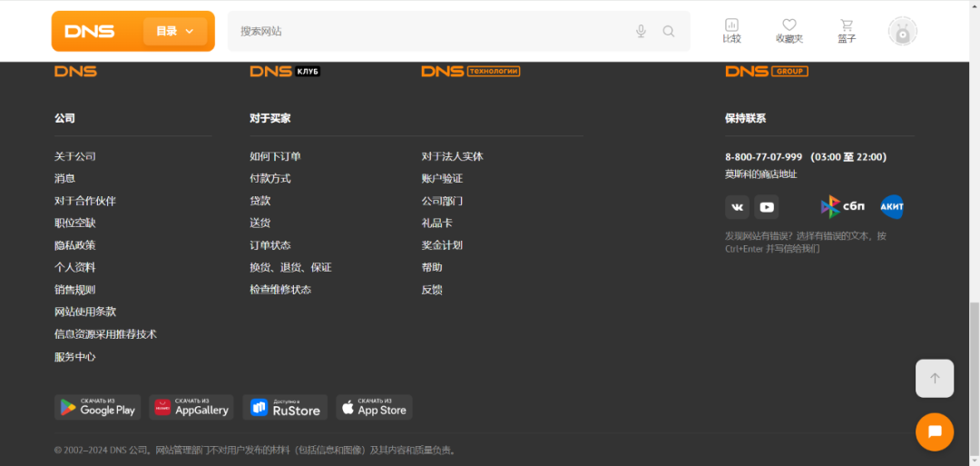
Task: Open the 个人资料 link
Action: [75, 268]
